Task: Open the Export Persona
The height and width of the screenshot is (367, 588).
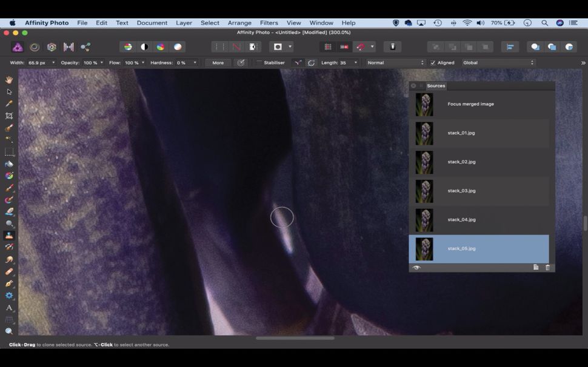Action: click(85, 47)
